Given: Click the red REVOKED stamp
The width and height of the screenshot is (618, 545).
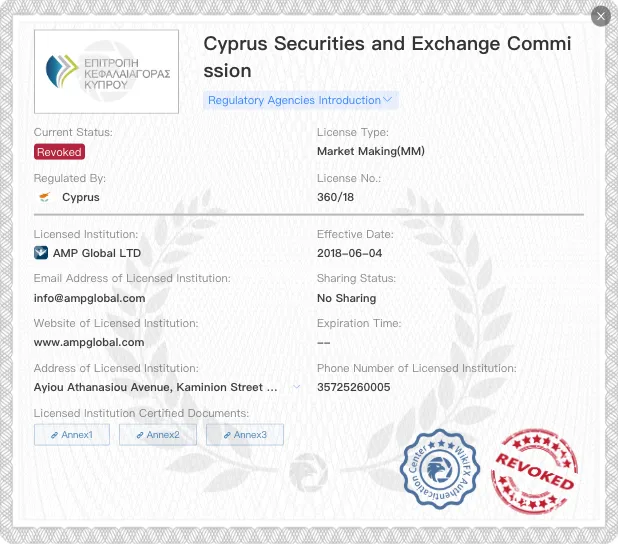Looking at the screenshot, I should 534,471.
